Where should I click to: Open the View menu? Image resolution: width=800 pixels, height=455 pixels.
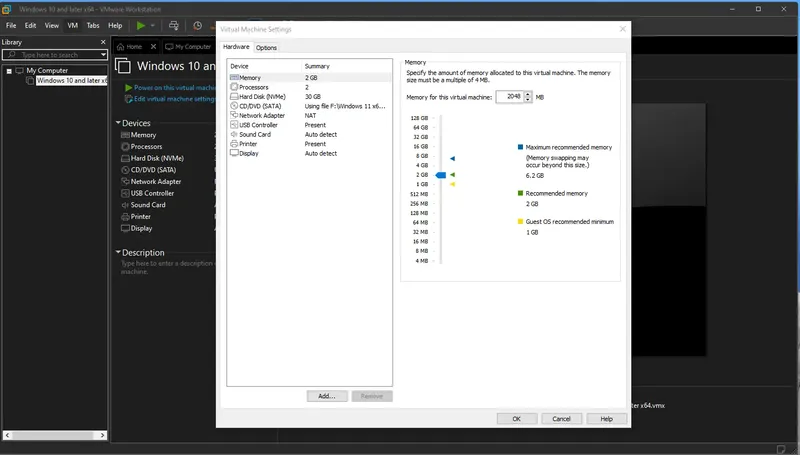click(52, 26)
